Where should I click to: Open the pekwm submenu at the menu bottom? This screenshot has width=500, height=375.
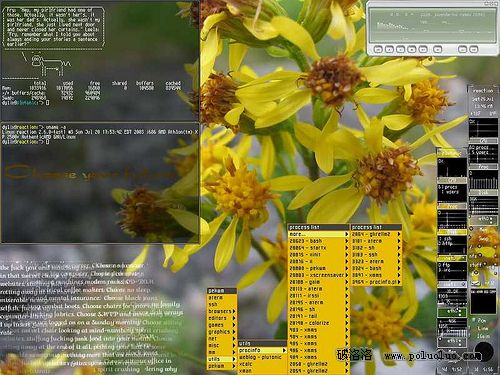[x=222, y=366]
